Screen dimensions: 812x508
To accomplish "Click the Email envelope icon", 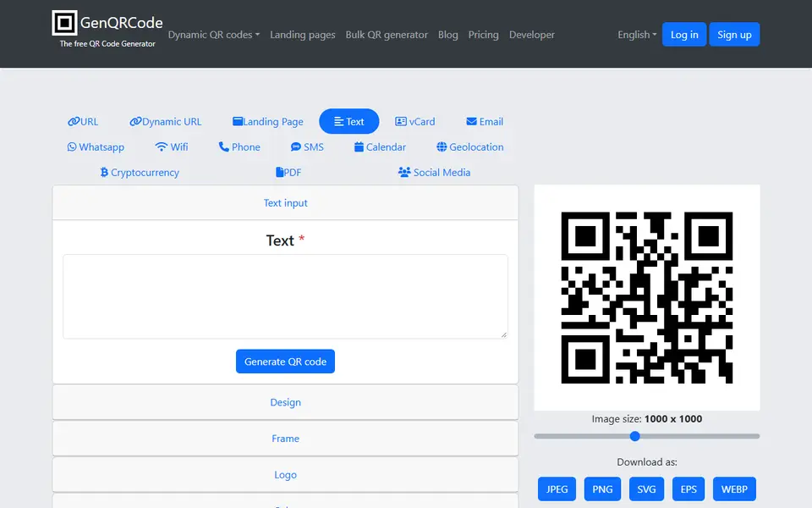I will [471, 121].
